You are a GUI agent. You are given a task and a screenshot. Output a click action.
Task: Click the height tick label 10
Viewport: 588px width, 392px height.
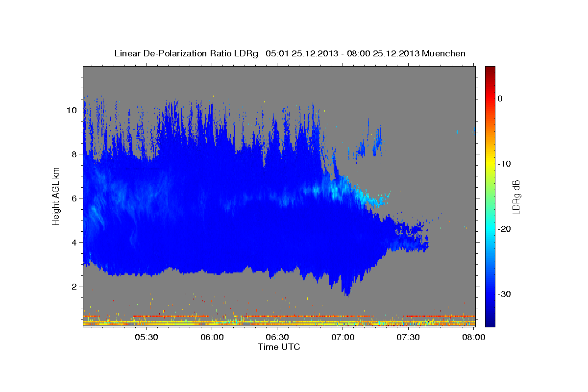point(72,110)
